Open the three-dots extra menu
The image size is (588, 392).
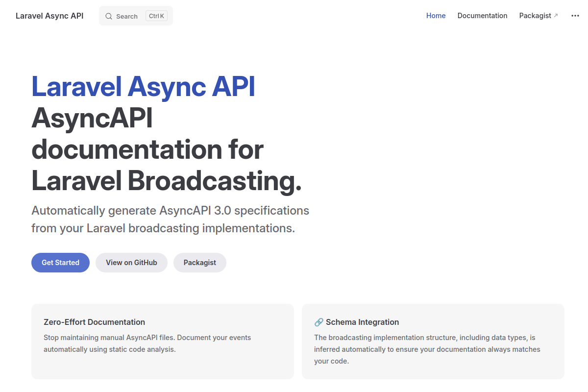(x=575, y=16)
